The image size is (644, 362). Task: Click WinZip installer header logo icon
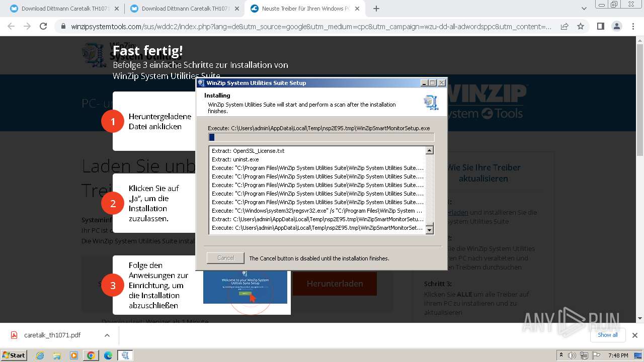[431, 103]
